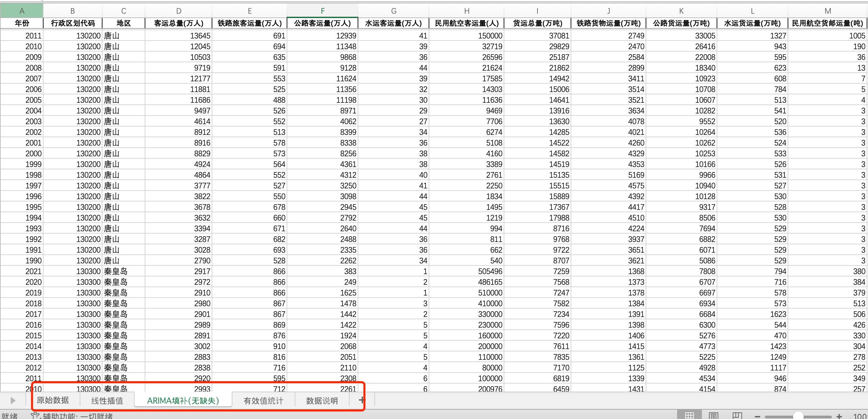Viewport: 868px width, 419px height.
Task: Click the add new sheet plus icon
Action: (362, 400)
